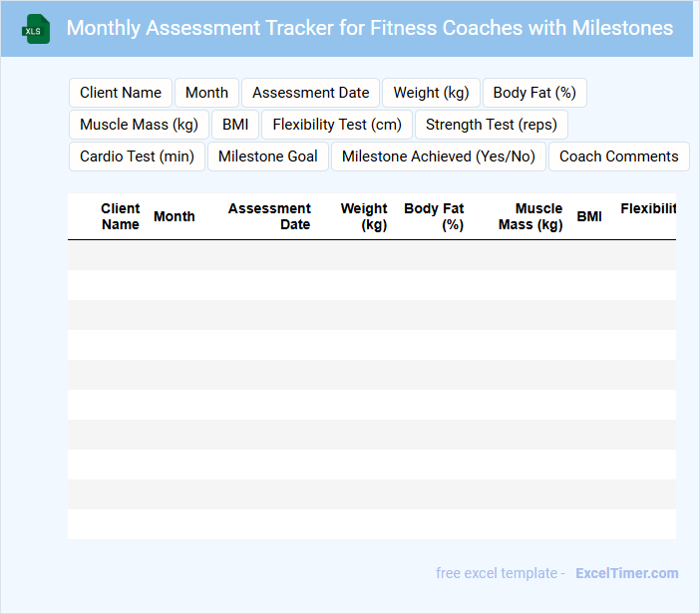
Task: Open the ExcelTimer.com link
Action: click(x=626, y=573)
